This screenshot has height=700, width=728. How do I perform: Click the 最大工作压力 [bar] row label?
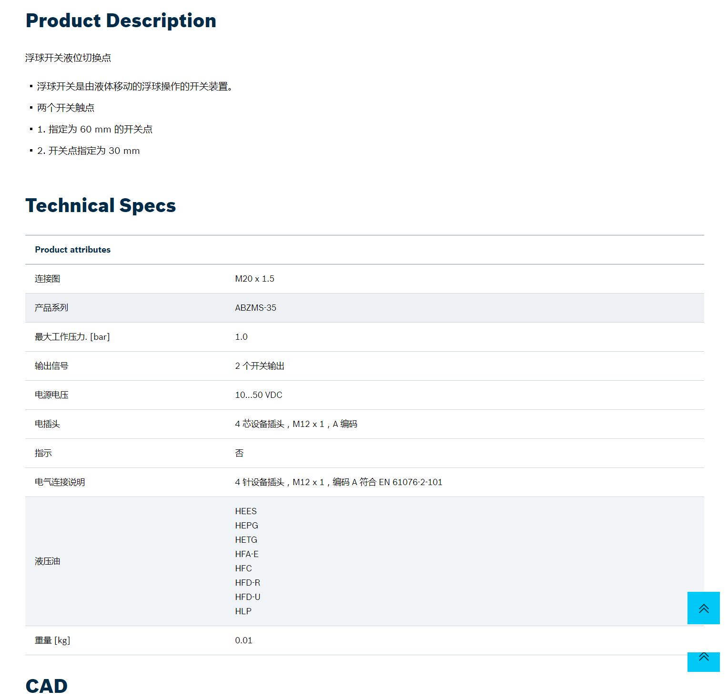tap(72, 337)
